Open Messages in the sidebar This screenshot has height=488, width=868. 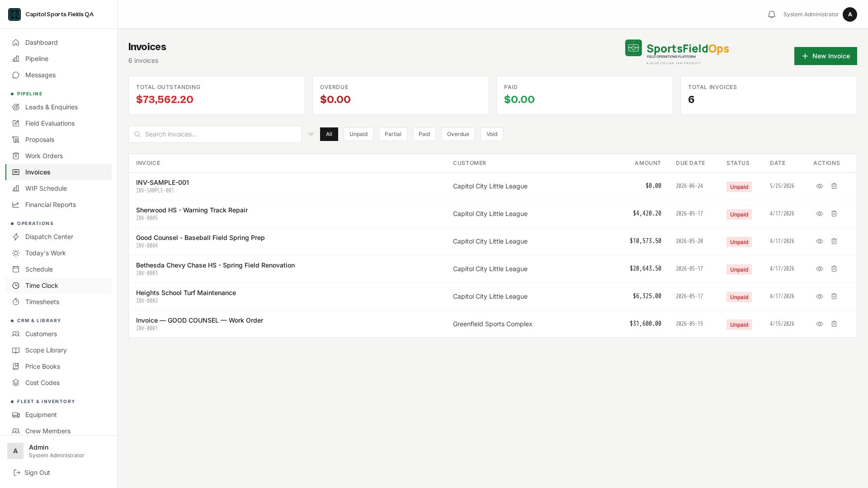pyautogui.click(x=58, y=75)
